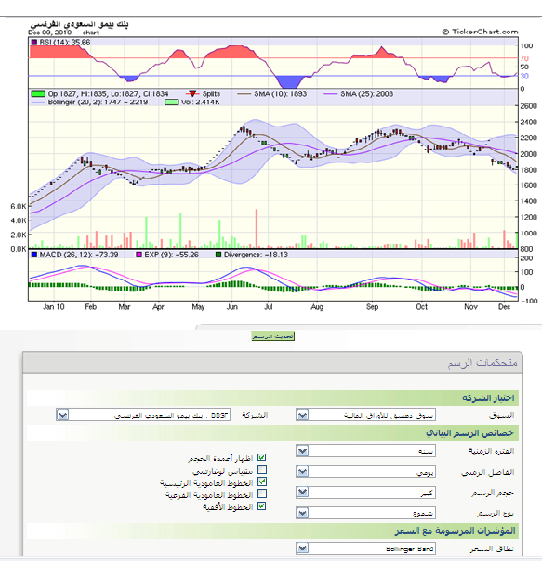The height and width of the screenshot is (561, 553).
Task: Click the magenta EXP (9) legend square
Action: coord(139,255)
